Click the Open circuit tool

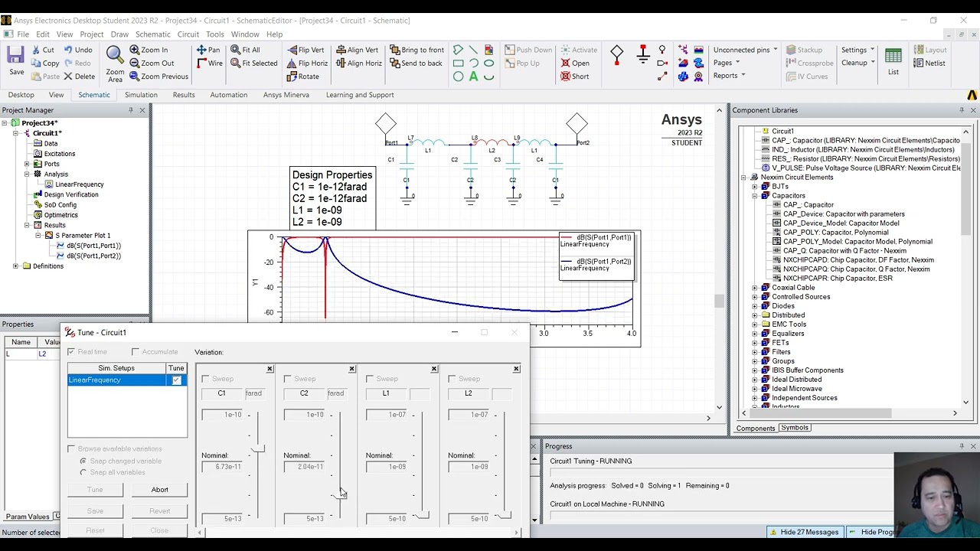coord(574,64)
